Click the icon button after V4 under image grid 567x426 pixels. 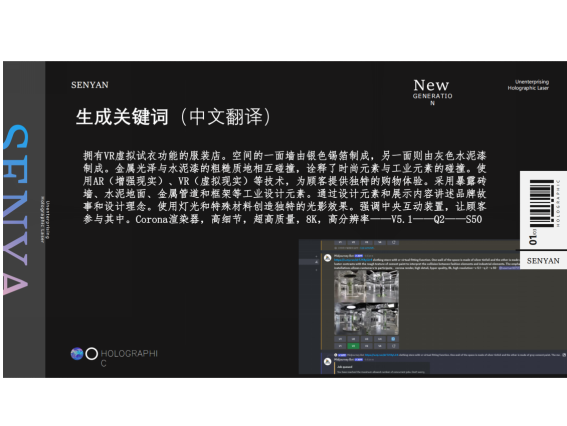point(393,346)
